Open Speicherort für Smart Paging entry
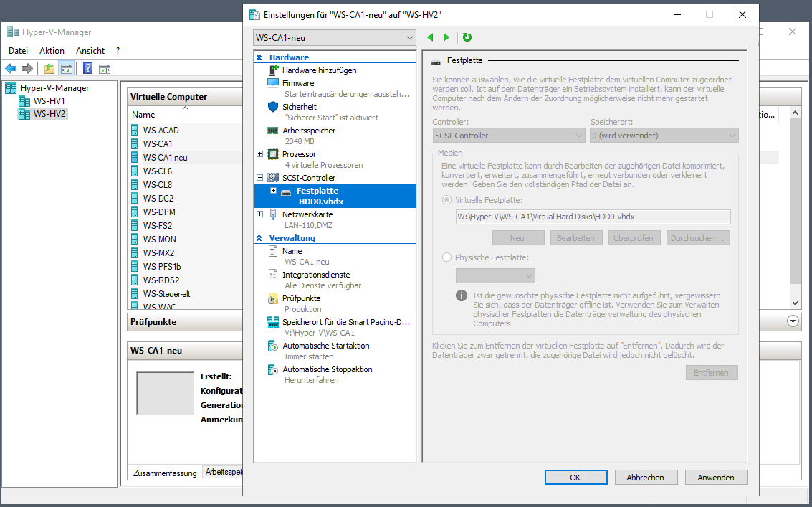812x507 pixels. point(346,322)
